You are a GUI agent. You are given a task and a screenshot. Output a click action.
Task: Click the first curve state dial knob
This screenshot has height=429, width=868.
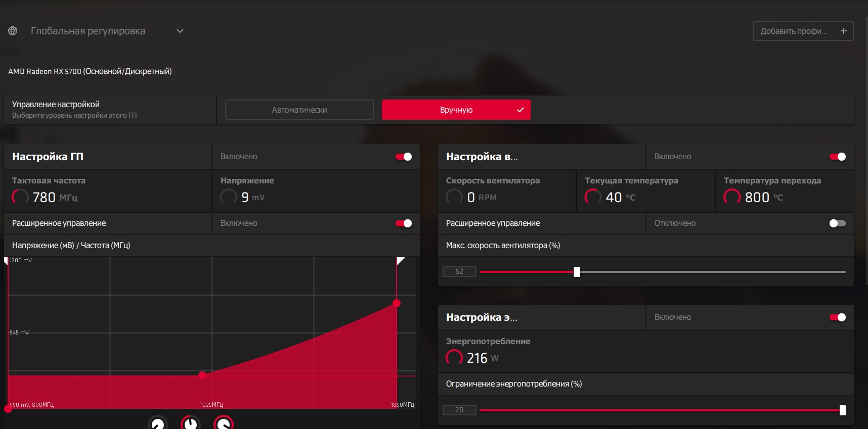pyautogui.click(x=158, y=423)
